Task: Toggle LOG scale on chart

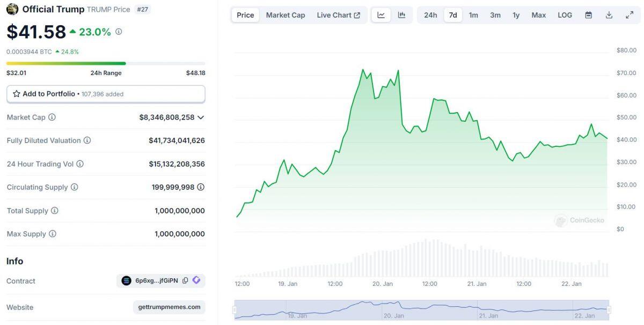Action: pyautogui.click(x=565, y=15)
